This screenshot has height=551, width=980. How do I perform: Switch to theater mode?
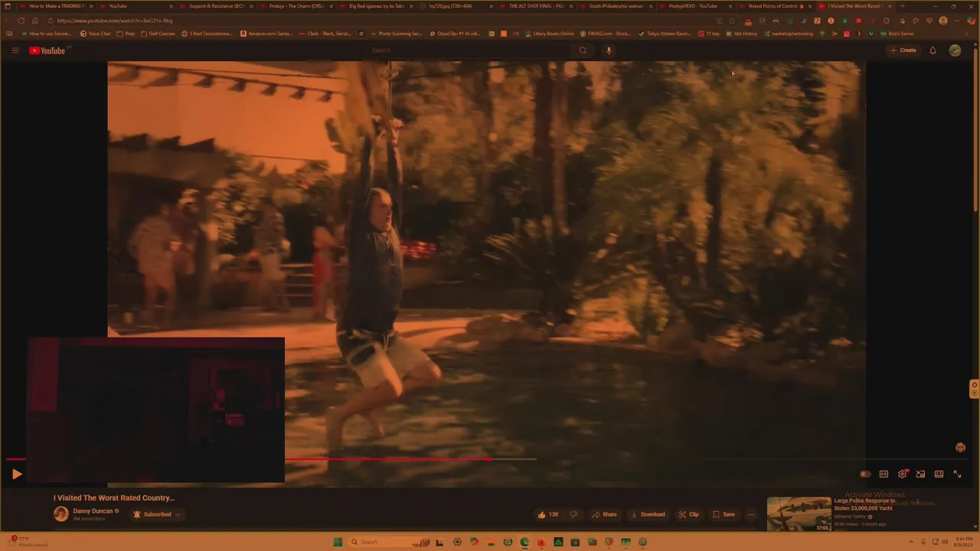pyautogui.click(x=939, y=474)
